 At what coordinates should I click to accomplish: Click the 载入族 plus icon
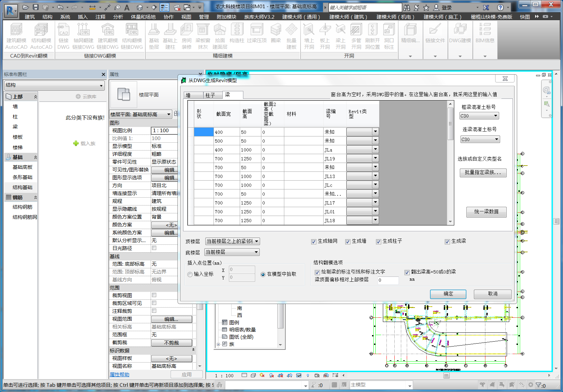(x=76, y=143)
